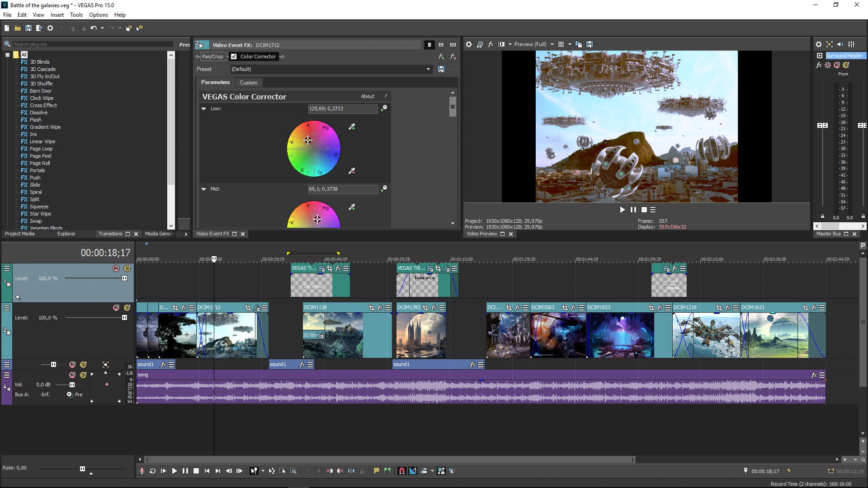The width and height of the screenshot is (868, 488).
Task: Select the Parameters tab in Color Corrector
Action: [x=215, y=82]
